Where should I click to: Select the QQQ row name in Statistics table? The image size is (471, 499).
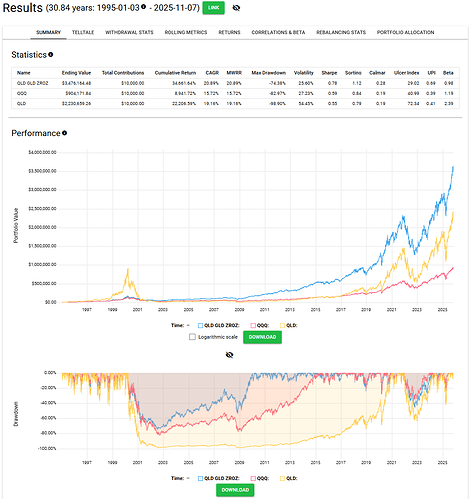tap(22, 93)
